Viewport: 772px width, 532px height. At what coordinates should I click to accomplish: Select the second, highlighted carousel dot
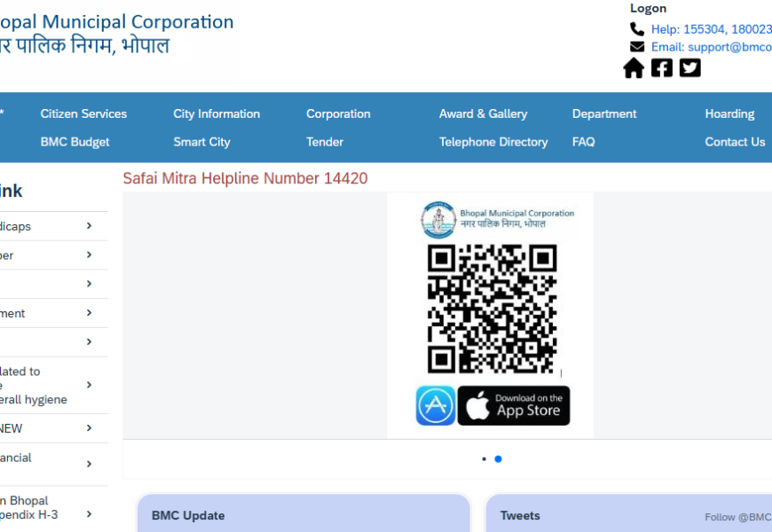click(499, 459)
